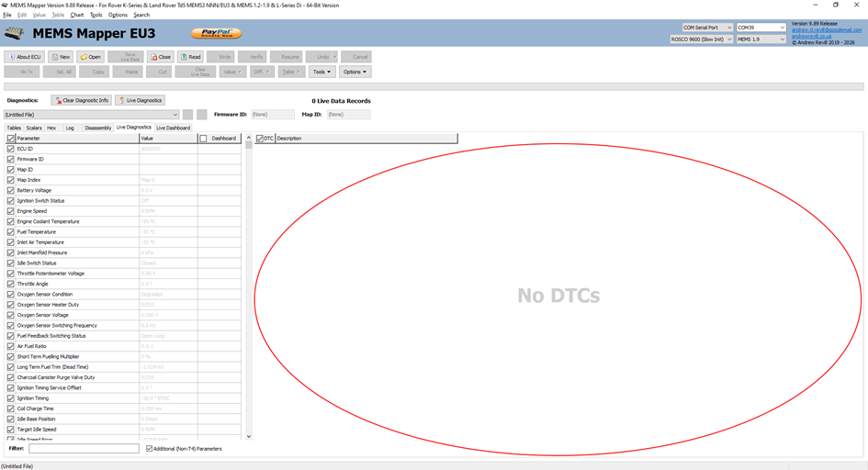This screenshot has height=470, width=868.
Task: Click Clear Diagnostic Info button
Action: (x=82, y=100)
